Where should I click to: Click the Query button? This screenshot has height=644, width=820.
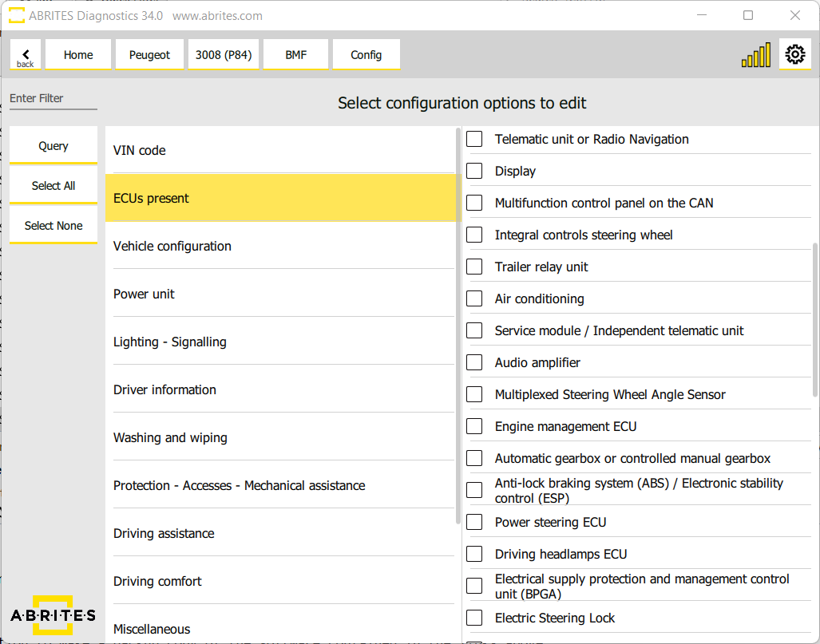[x=53, y=145]
